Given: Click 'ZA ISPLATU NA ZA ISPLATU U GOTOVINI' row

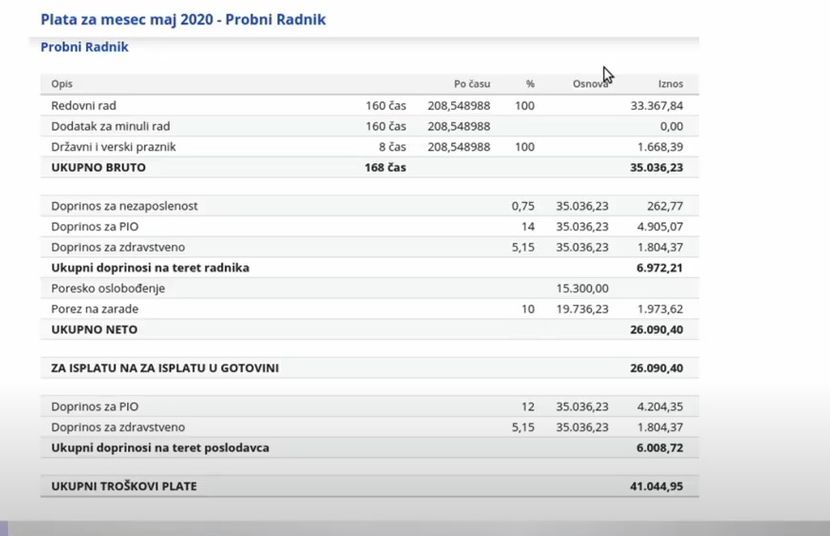Looking at the screenshot, I should click(165, 368).
